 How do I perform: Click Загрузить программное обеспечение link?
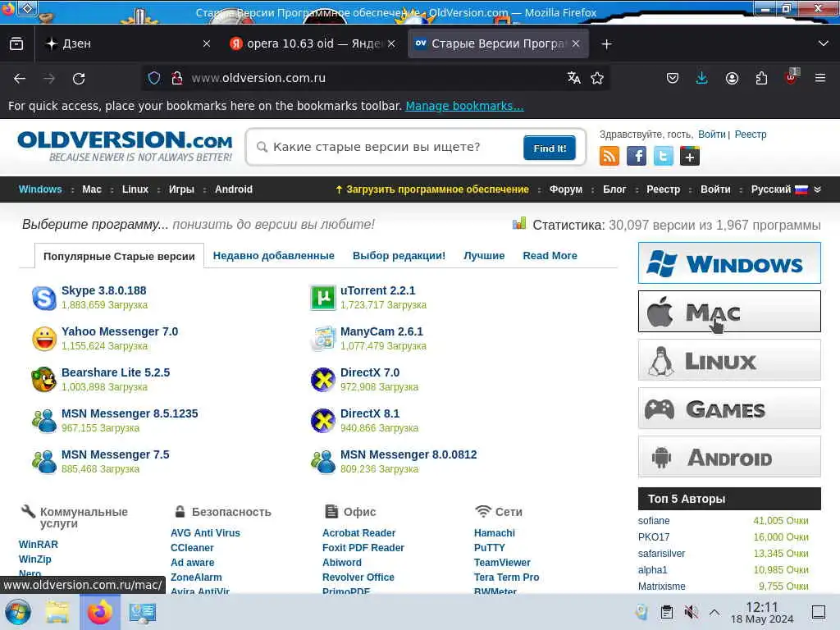[x=432, y=189]
